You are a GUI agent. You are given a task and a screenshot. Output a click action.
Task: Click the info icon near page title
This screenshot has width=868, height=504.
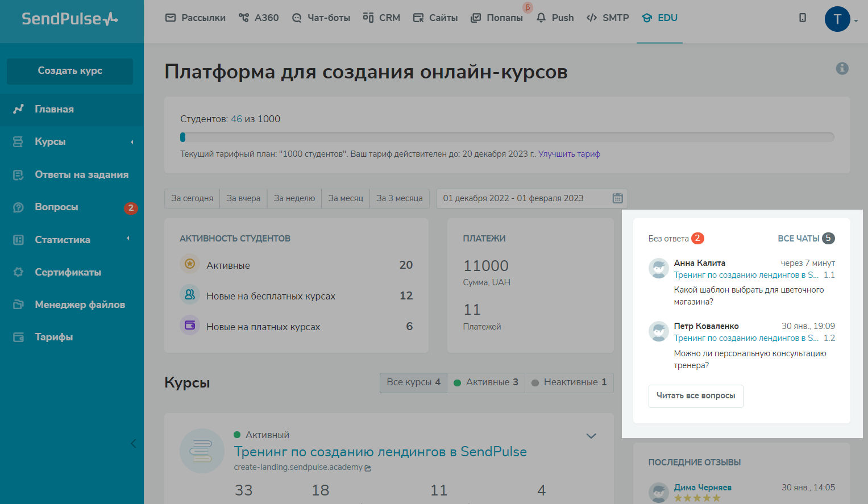(842, 69)
